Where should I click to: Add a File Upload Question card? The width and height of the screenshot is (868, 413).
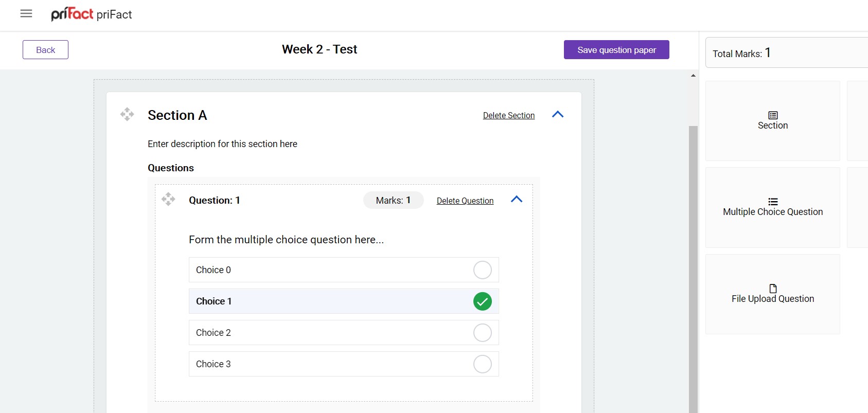point(773,294)
